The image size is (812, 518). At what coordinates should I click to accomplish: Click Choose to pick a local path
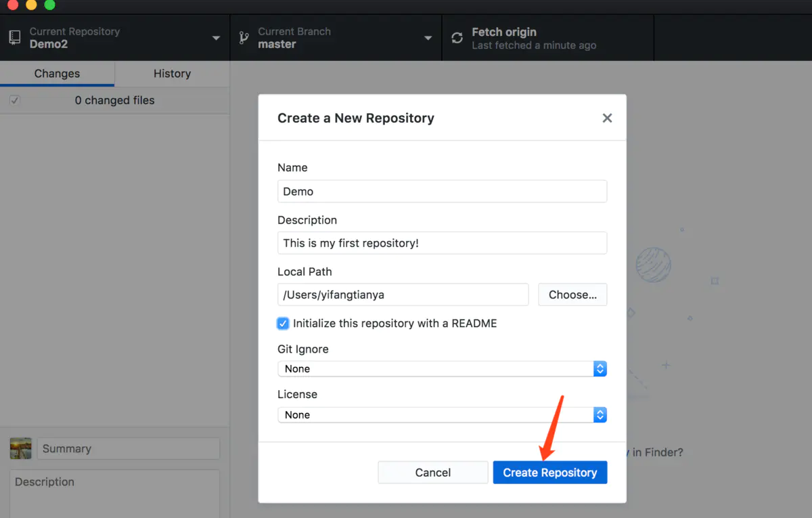tap(572, 295)
